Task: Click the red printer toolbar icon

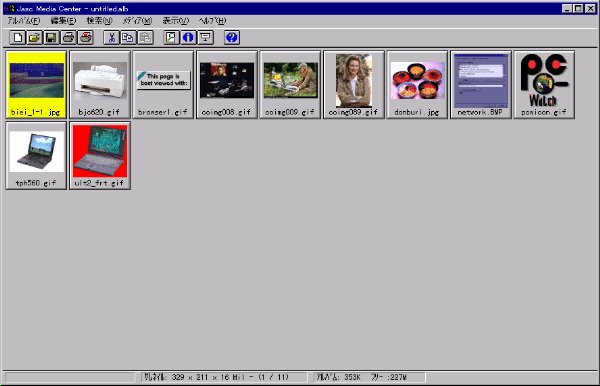Action: (86, 37)
